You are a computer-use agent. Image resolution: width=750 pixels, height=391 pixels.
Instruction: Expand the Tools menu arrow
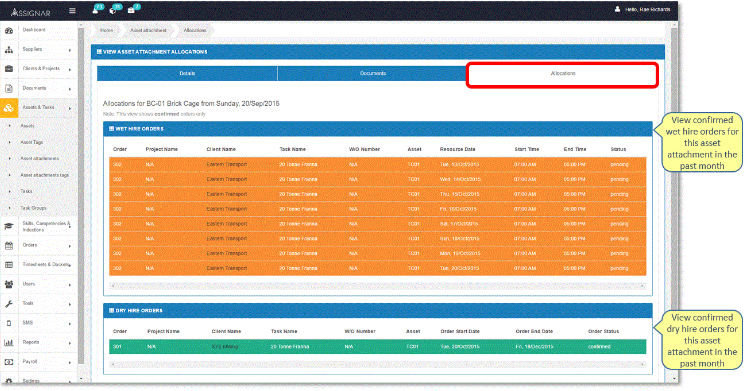70,304
